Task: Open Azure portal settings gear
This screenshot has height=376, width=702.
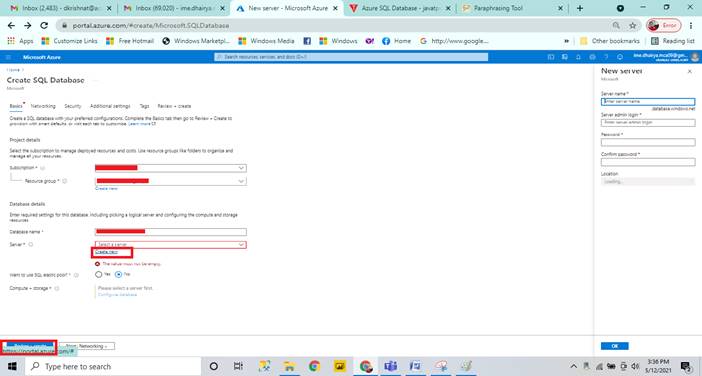Action: tap(592, 57)
